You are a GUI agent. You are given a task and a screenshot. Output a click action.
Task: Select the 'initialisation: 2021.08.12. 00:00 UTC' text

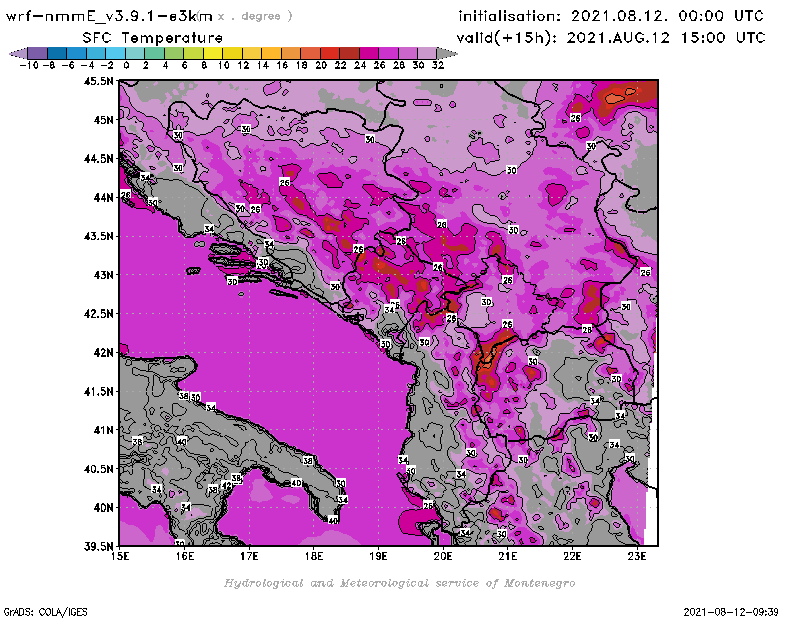point(611,16)
